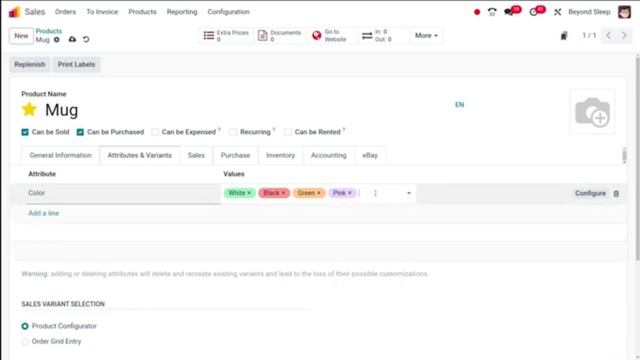Open Products menu
The image size is (640, 360).
[x=142, y=12]
